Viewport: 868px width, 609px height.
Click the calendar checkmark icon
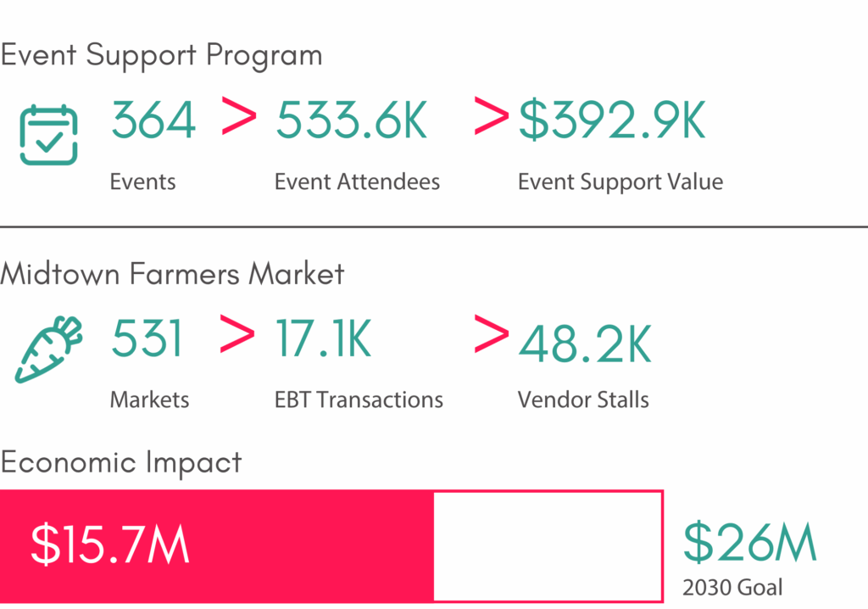[48, 134]
